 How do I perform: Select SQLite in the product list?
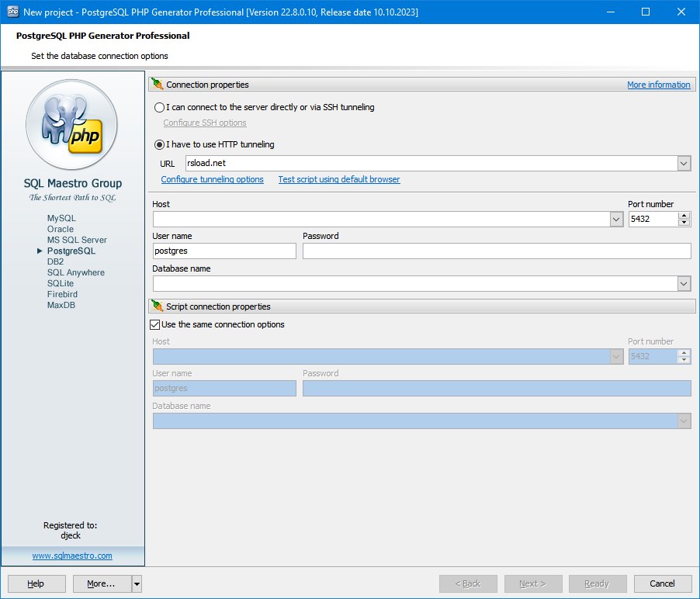tap(62, 284)
